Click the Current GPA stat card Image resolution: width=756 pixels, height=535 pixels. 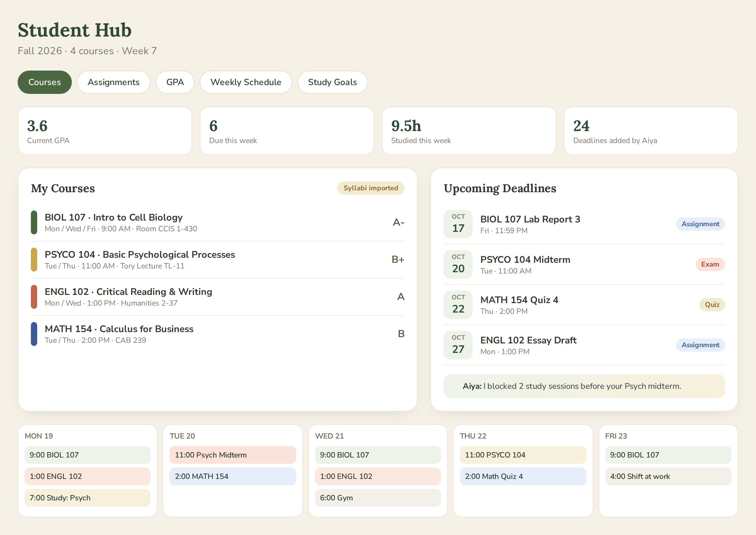[x=105, y=130]
